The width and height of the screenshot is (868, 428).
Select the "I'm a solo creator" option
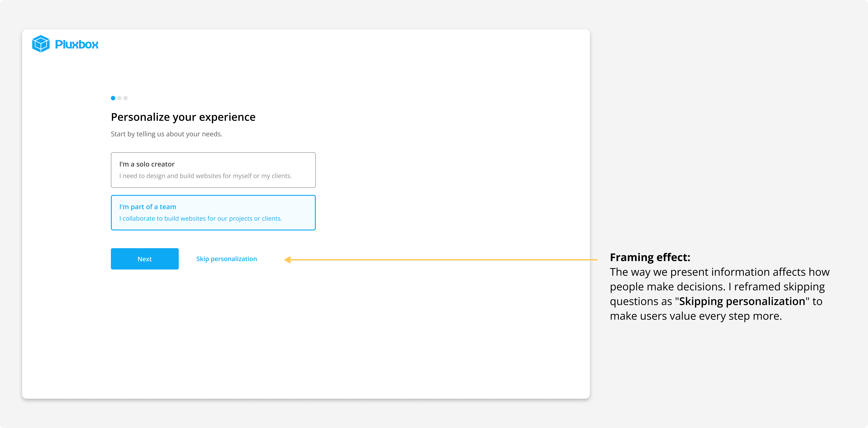[x=213, y=170]
